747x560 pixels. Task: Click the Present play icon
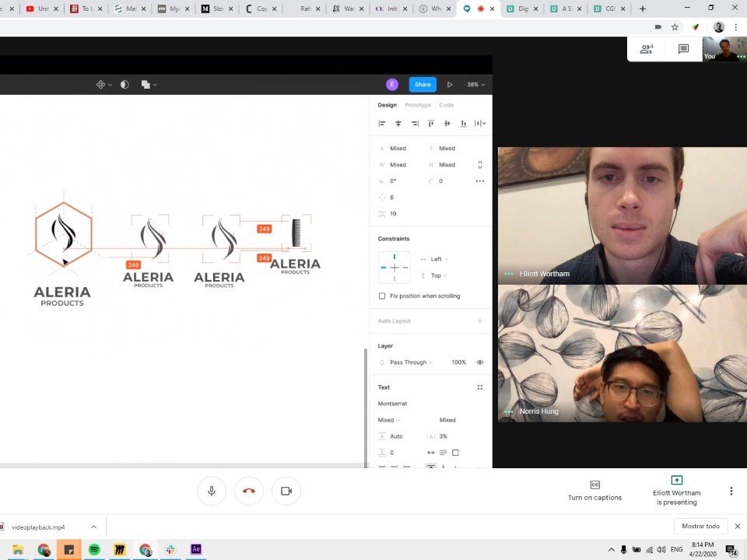point(450,84)
